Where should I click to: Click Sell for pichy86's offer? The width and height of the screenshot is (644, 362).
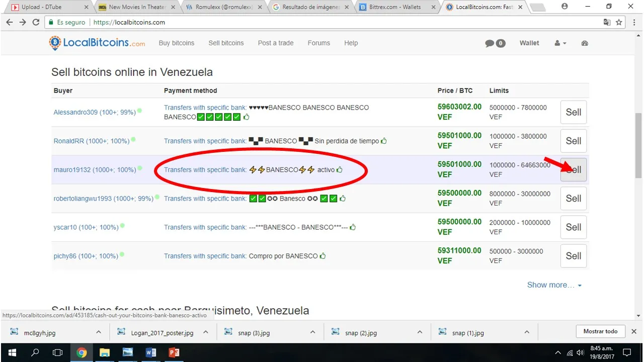[574, 256]
